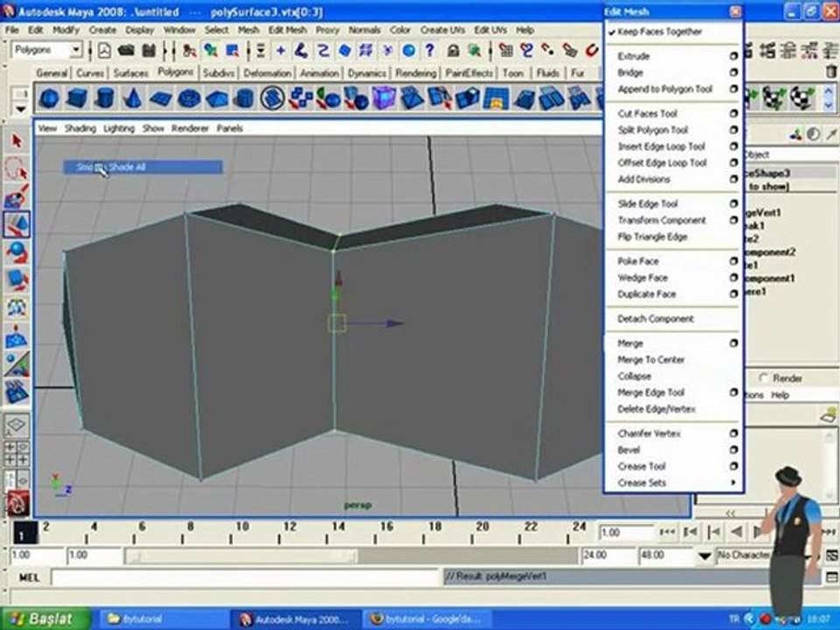
Task: Activate the Universal Manipulator tool
Action: click(17, 307)
